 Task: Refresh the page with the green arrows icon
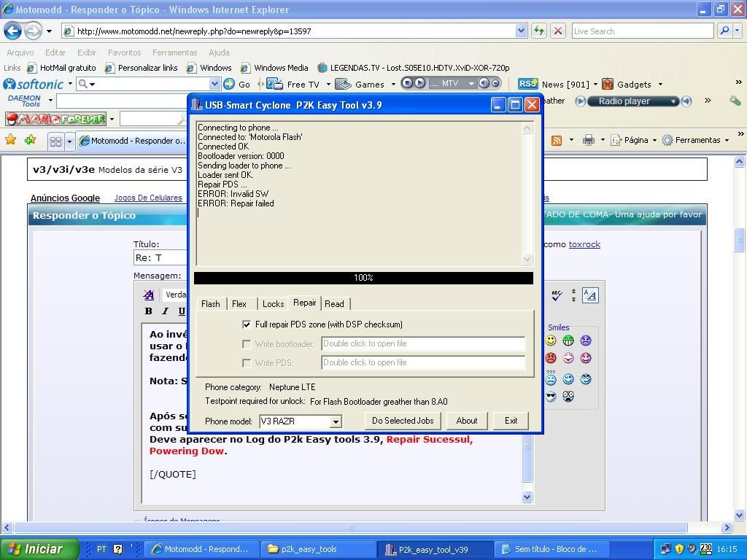pos(539,31)
